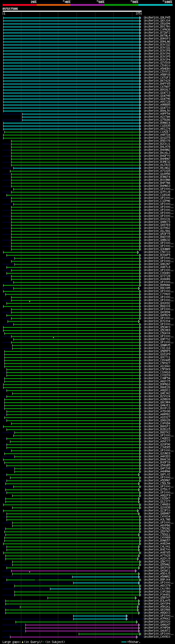
Task: Select hit label UniRef100_C4YH89
Action: 157,538
